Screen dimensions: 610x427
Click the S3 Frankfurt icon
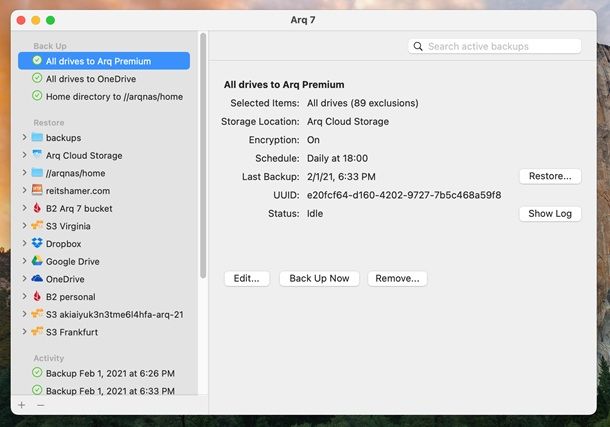[x=37, y=332]
